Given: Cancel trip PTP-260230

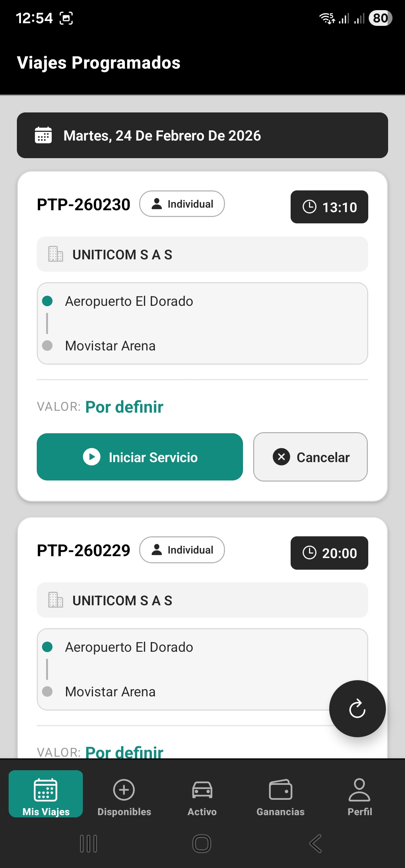Looking at the screenshot, I should pos(310,457).
